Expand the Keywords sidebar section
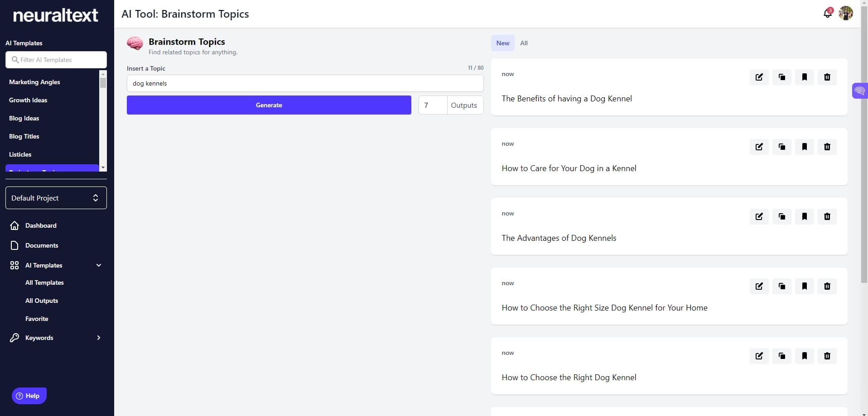 (x=98, y=338)
